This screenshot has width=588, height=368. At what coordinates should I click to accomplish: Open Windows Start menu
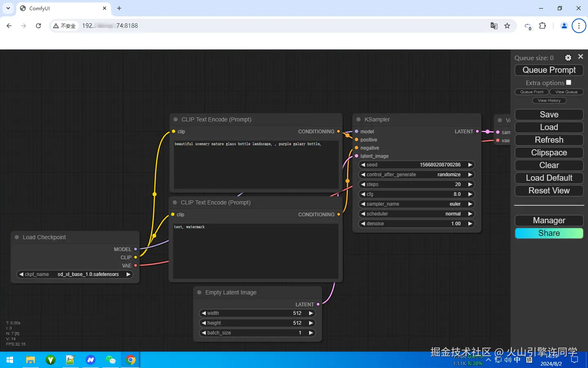coord(10,360)
